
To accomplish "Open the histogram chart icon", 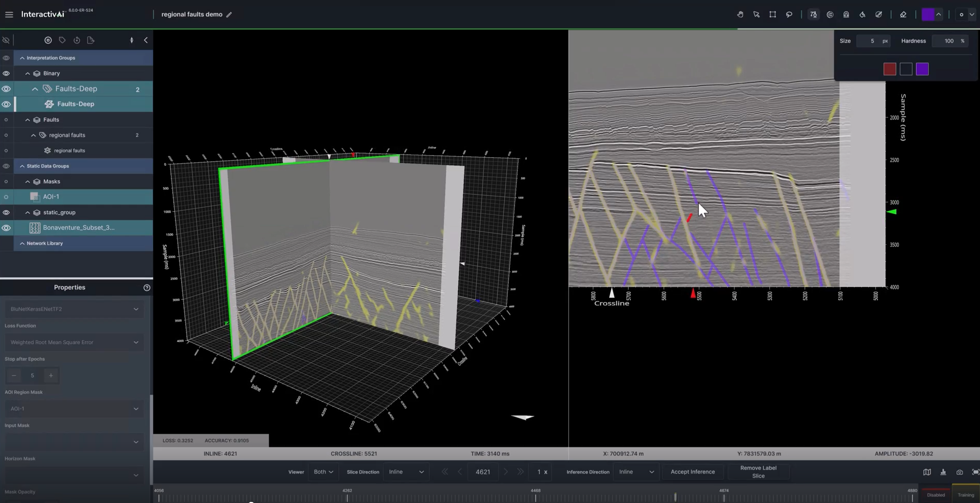I will click(x=943, y=472).
